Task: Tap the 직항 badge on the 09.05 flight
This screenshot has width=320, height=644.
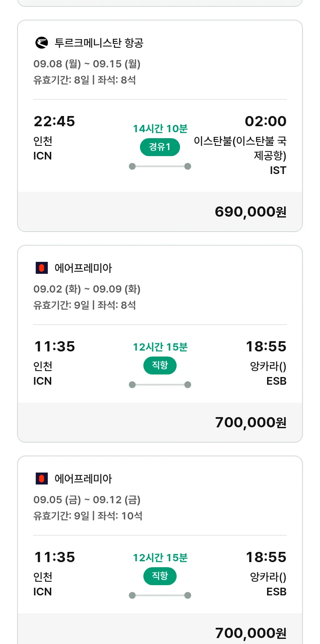Action: pos(160,576)
